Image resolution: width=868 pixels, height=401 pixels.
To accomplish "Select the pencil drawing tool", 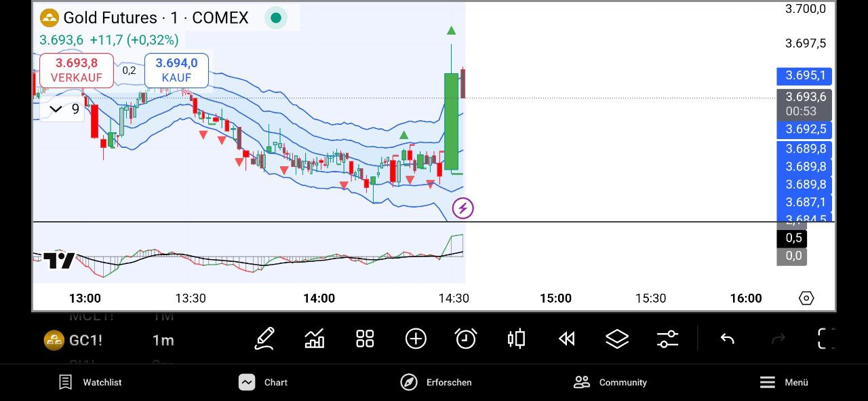I will 264,339.
